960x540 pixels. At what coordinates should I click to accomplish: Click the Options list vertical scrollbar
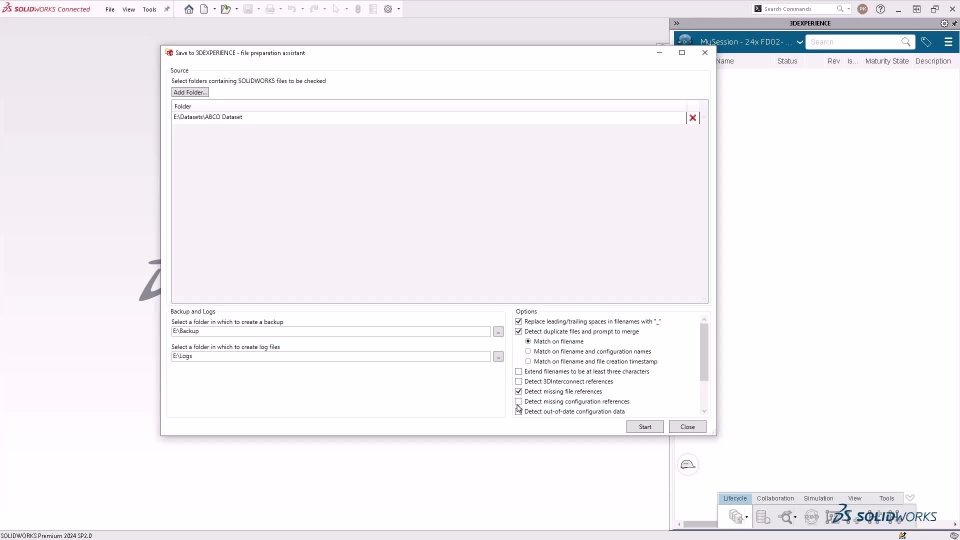click(x=704, y=352)
